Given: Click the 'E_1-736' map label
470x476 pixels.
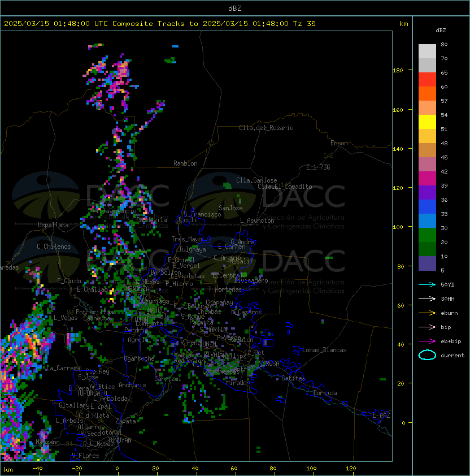Looking at the screenshot, I should pos(318,167).
